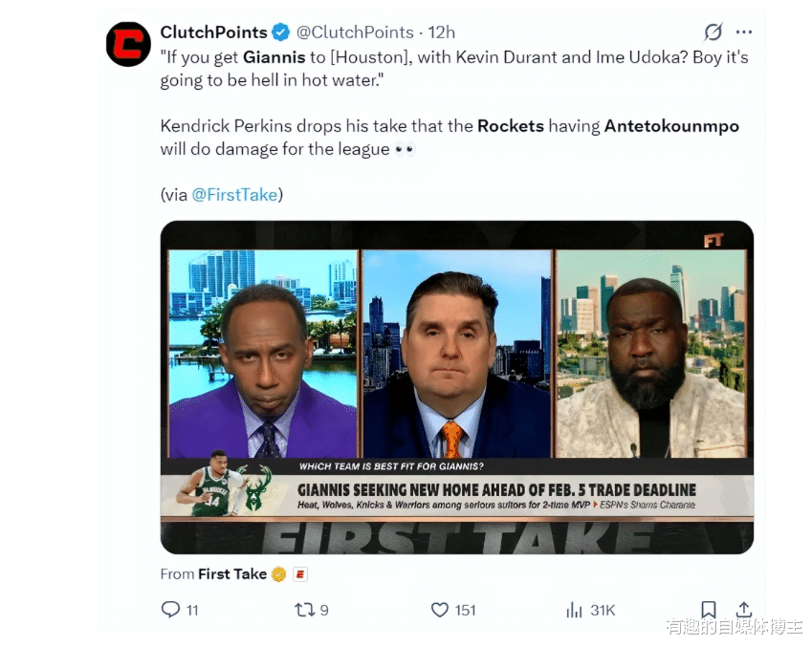Like the tweet with heart icon
The image size is (812, 647).
click(x=440, y=610)
